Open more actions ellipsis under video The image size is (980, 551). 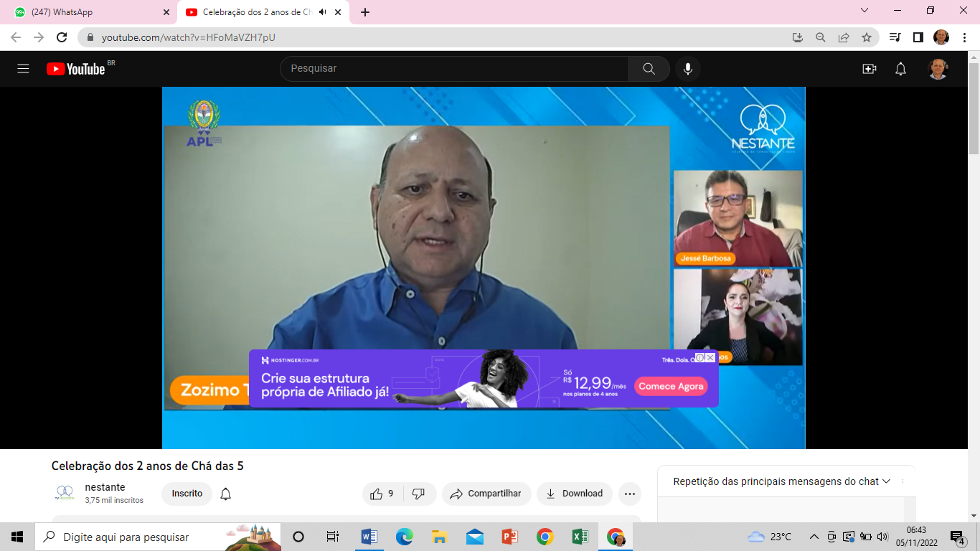630,494
